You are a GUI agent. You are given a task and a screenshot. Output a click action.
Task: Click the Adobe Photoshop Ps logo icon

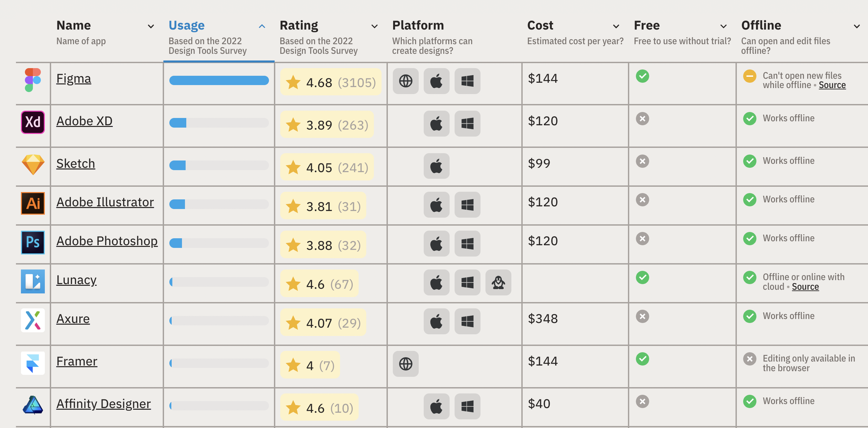[33, 242]
